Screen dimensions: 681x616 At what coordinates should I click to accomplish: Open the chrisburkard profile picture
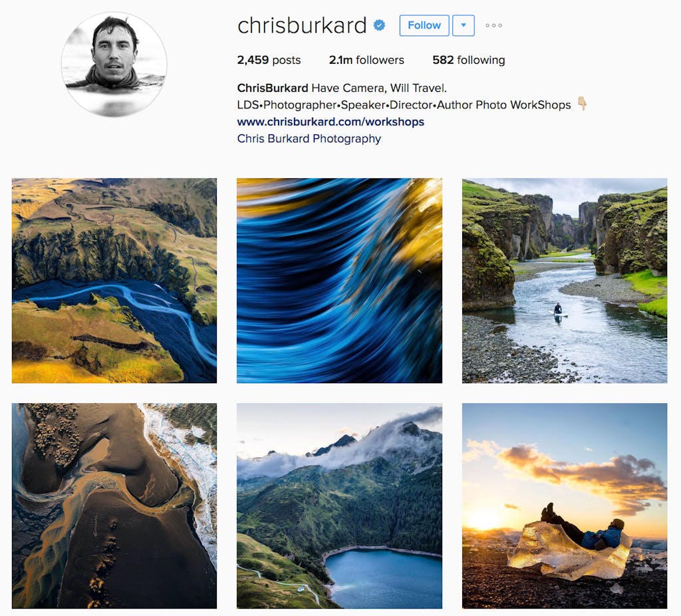(x=114, y=65)
